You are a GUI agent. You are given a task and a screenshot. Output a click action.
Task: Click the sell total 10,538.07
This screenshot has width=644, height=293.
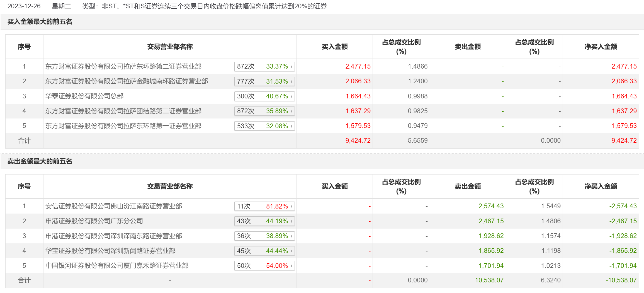pos(489,280)
